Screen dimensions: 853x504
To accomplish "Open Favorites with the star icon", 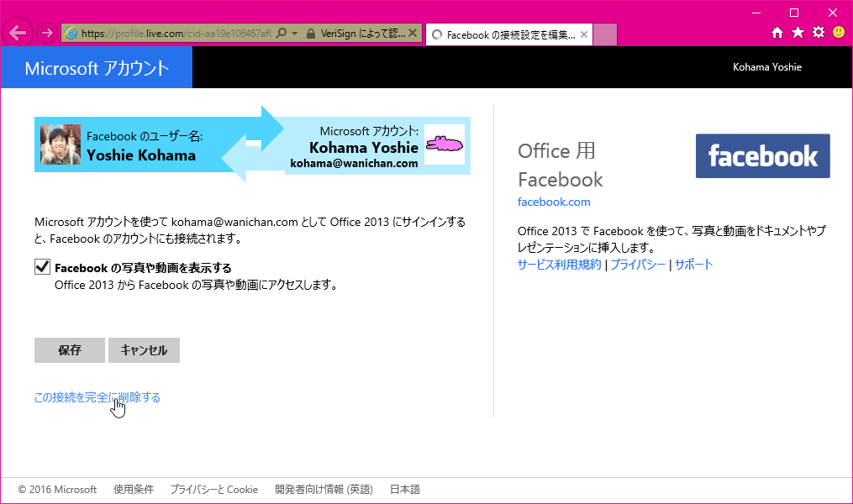I will 798,33.
